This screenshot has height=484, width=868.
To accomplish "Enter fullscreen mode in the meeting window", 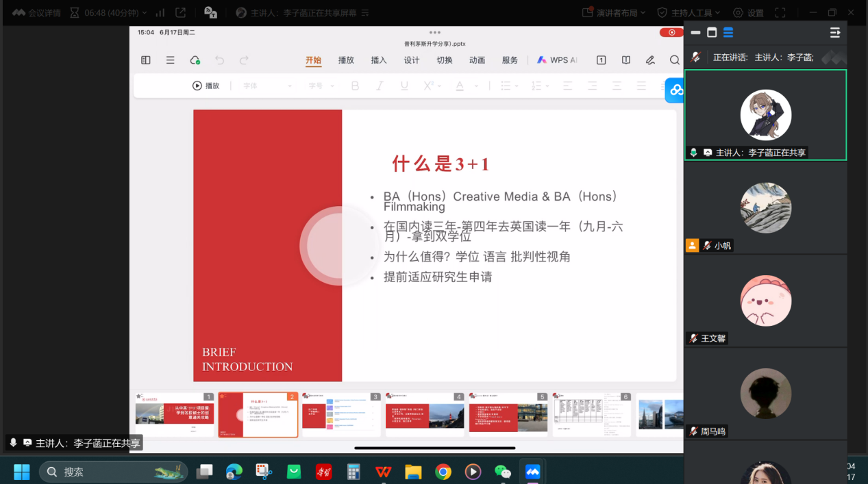I will point(780,12).
